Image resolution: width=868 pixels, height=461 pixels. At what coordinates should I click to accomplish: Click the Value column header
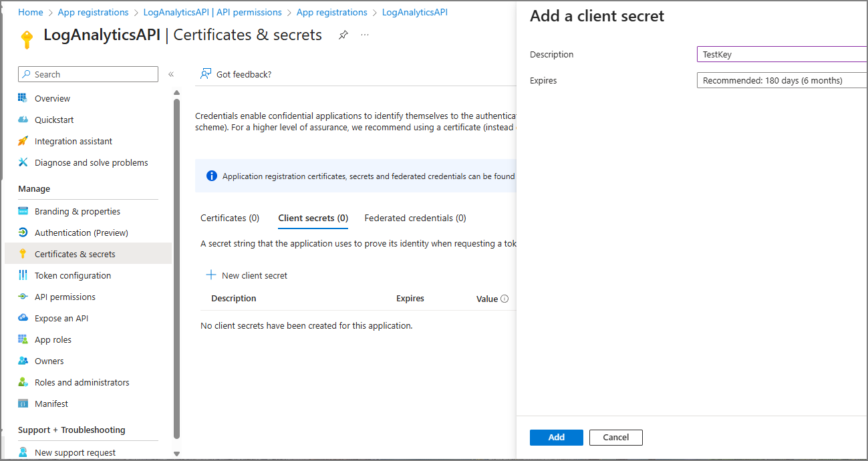tap(487, 299)
